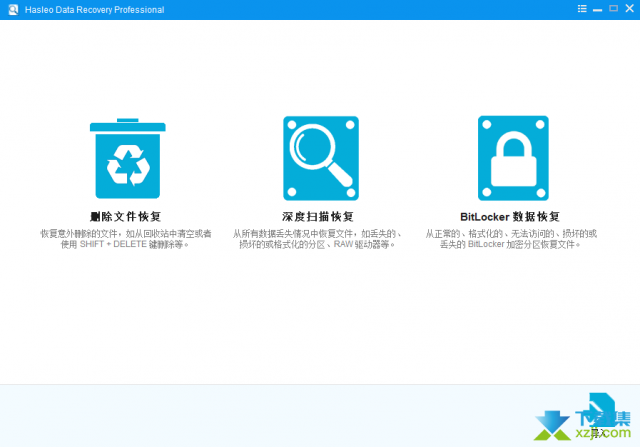
Task: Click the BitLocker 数据恢复 title text
Action: tap(510, 216)
